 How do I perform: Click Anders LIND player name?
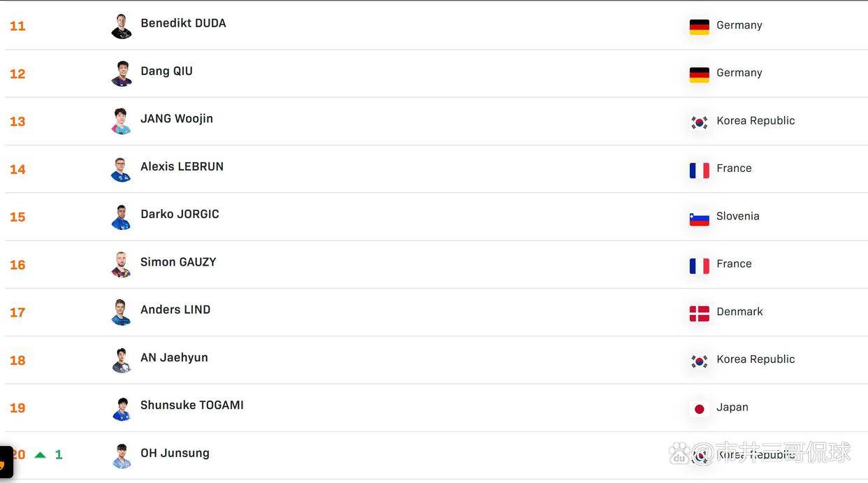point(175,310)
